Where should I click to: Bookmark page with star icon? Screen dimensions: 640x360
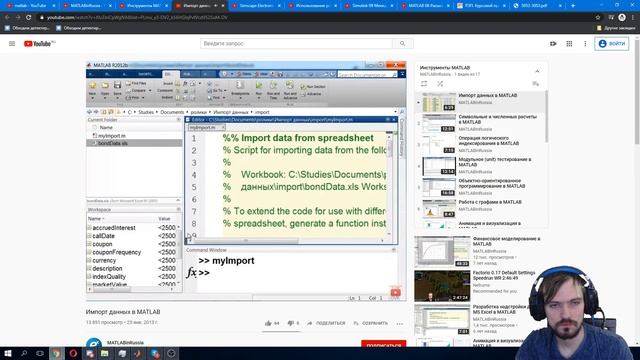click(598, 18)
